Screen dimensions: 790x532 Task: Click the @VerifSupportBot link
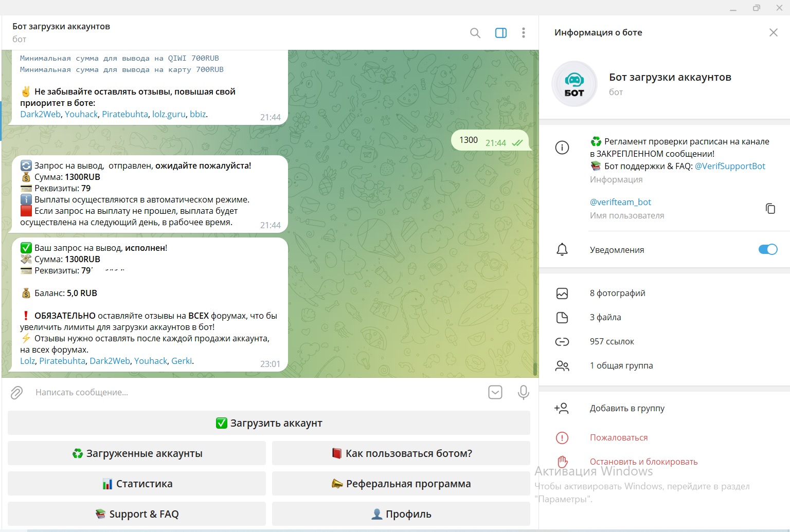tap(729, 166)
